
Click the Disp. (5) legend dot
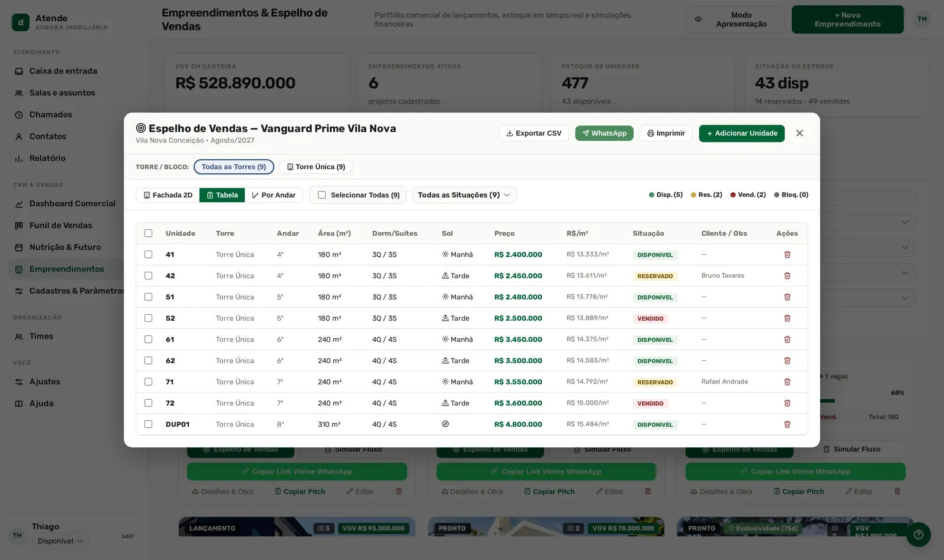click(x=651, y=195)
